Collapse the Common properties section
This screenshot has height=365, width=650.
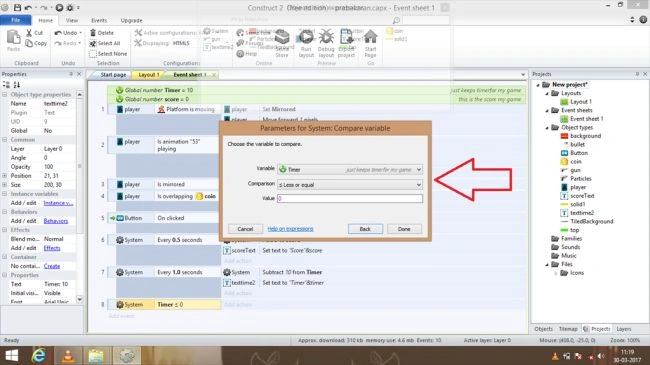[x=5, y=140]
